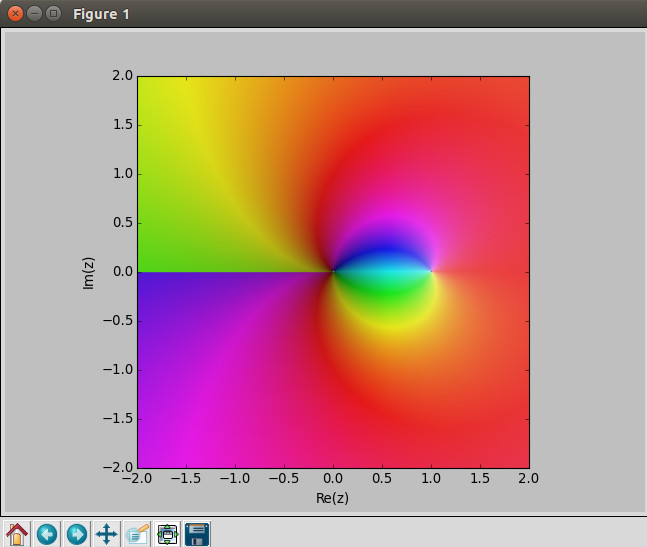
Task: Open the Configure subplots tool
Action: [167, 534]
